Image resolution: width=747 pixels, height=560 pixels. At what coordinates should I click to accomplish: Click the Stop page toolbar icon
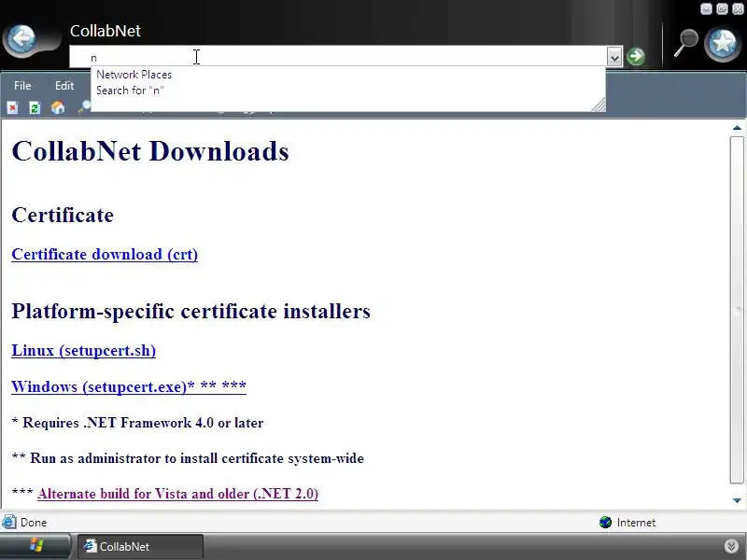12,107
